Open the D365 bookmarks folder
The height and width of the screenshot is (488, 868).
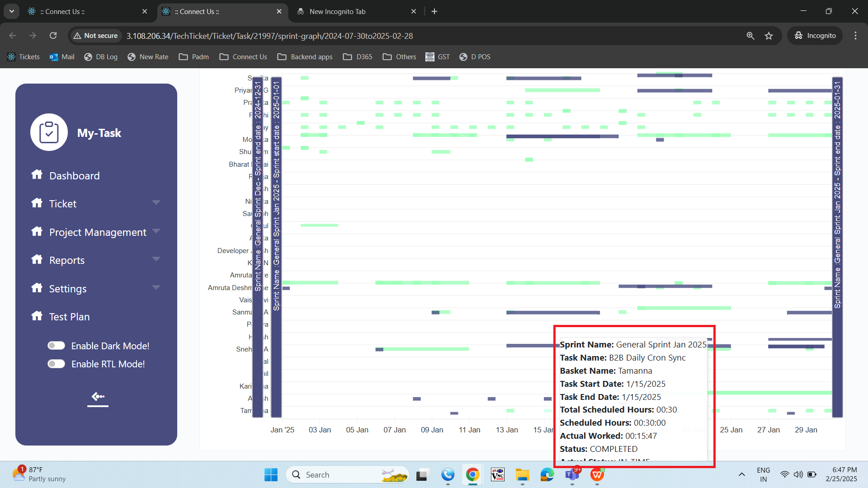358,57
